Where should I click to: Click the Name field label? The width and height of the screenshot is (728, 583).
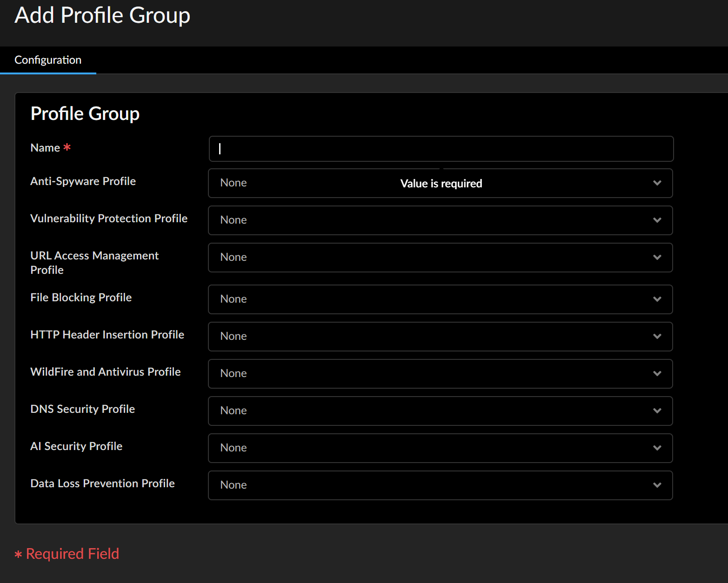point(45,148)
